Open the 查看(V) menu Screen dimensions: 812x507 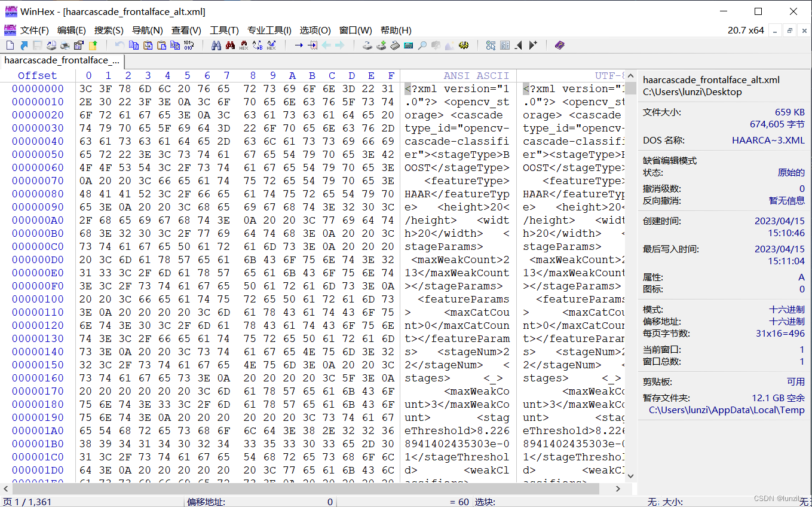coord(186,30)
